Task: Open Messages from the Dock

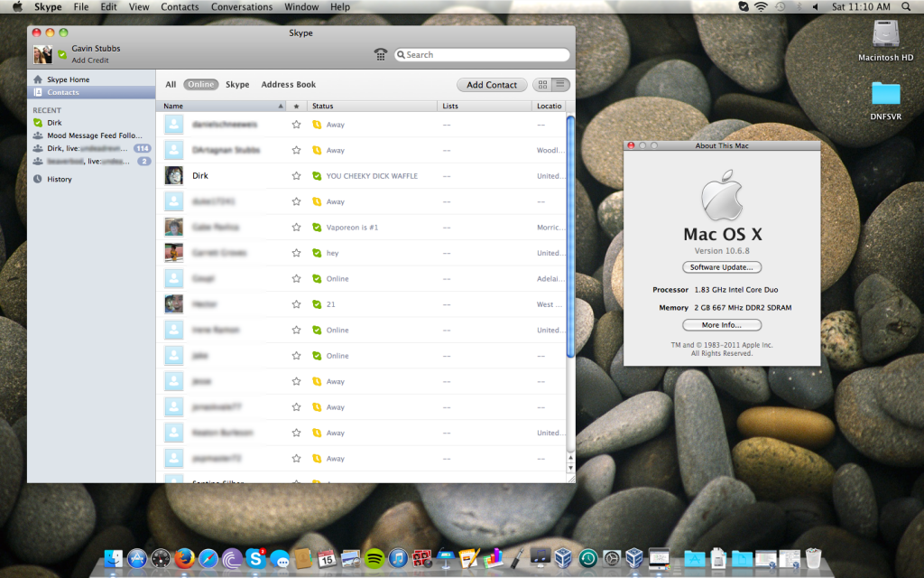Action: [280, 558]
